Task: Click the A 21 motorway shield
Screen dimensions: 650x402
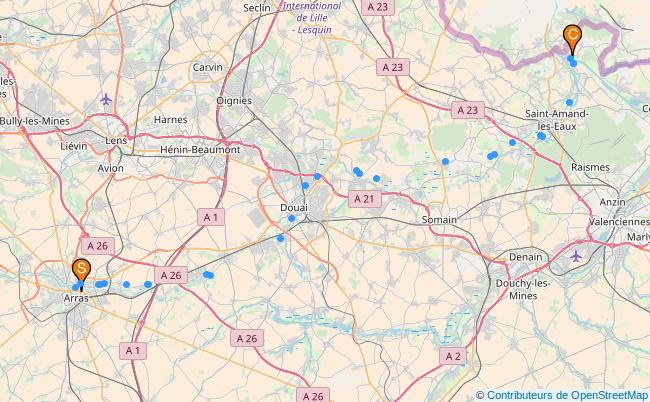Action: [x=365, y=199]
